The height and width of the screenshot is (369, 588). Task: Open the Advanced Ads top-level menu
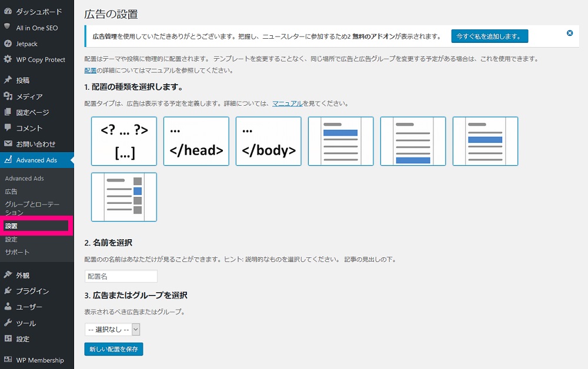click(36, 160)
